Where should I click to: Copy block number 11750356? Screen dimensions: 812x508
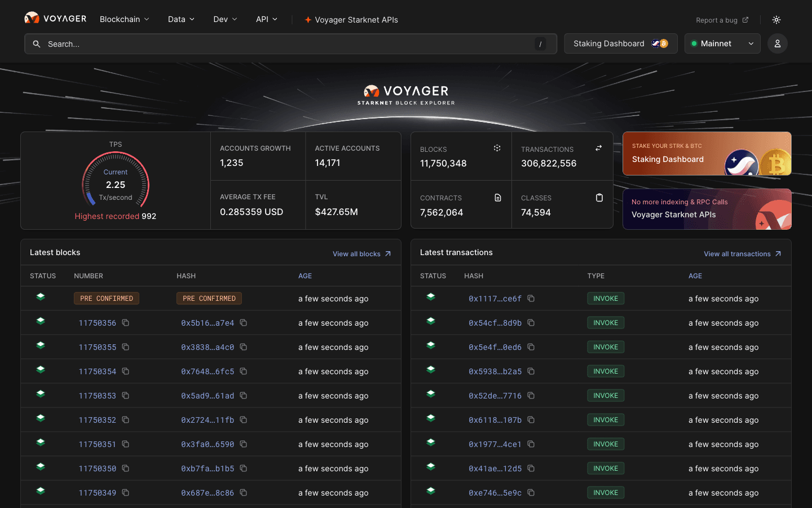(x=126, y=323)
